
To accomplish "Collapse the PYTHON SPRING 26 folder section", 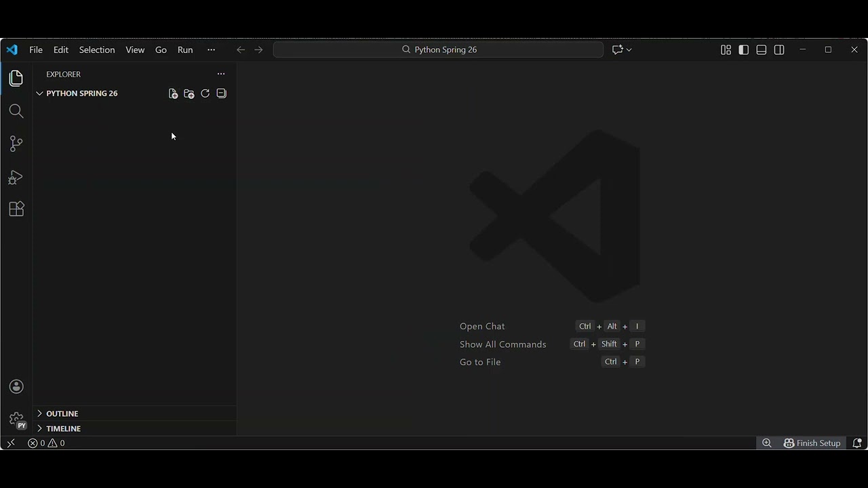I will coord(39,94).
